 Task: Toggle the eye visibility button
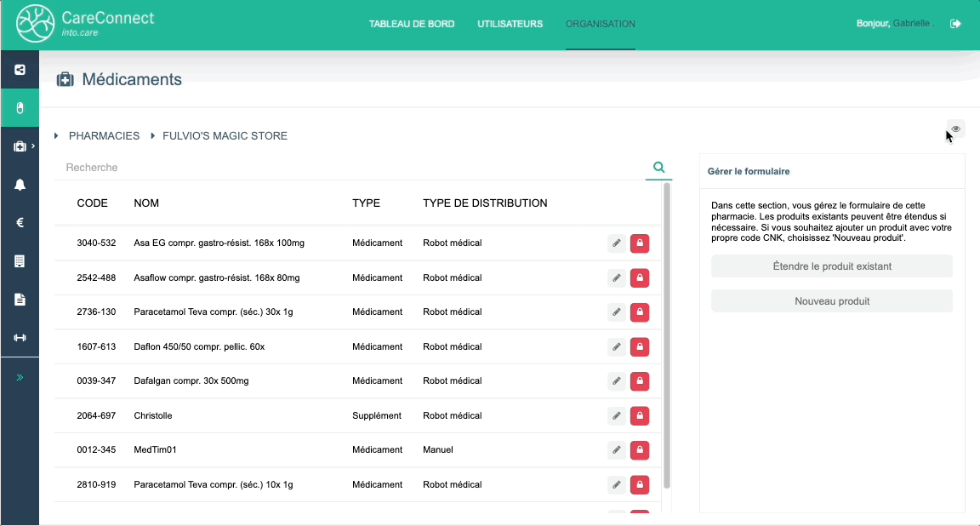(x=955, y=129)
